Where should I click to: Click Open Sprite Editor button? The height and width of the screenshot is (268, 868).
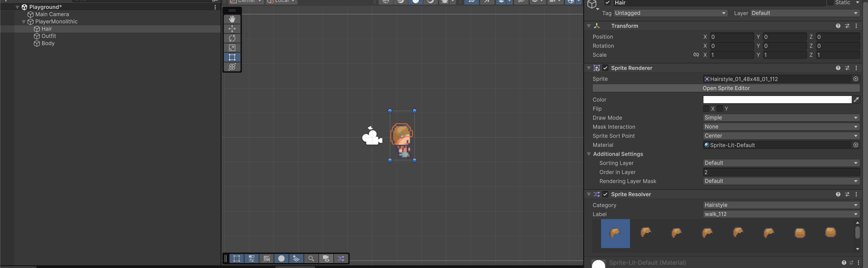(726, 88)
